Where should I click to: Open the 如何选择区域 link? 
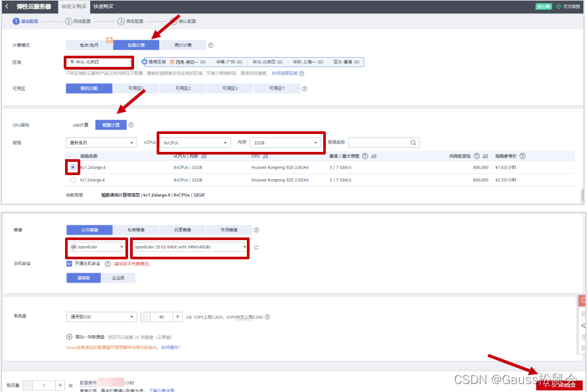click(284, 73)
